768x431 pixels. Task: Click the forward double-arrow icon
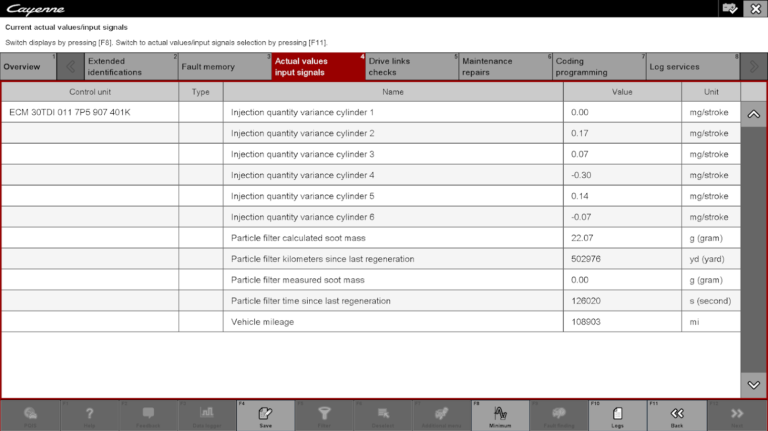[x=737, y=415]
